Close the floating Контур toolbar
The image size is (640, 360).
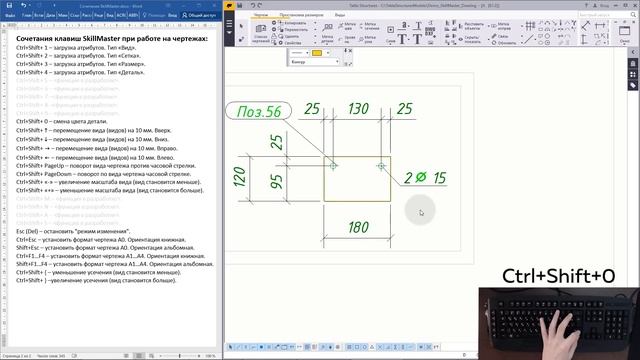click(350, 51)
